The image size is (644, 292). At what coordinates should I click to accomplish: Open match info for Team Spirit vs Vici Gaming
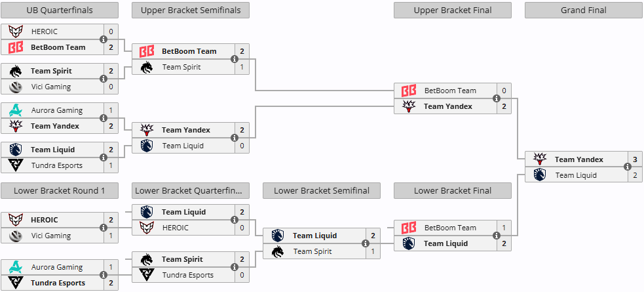104,79
